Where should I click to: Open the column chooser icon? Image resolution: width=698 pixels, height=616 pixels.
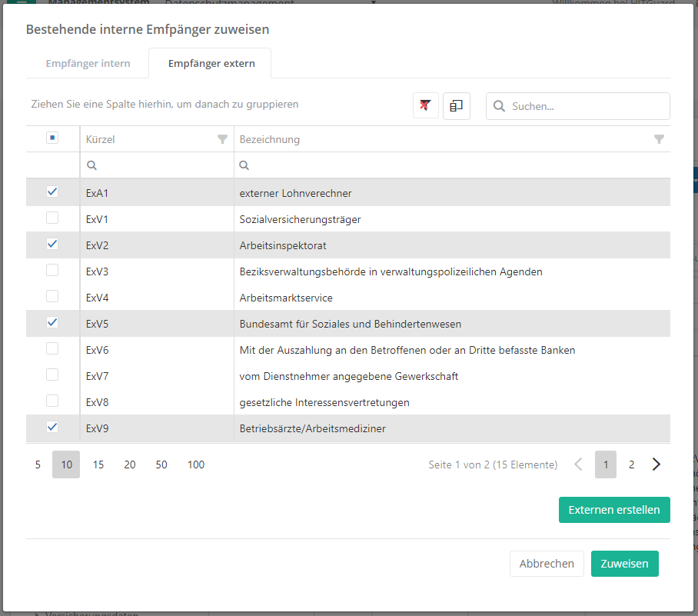[456, 106]
